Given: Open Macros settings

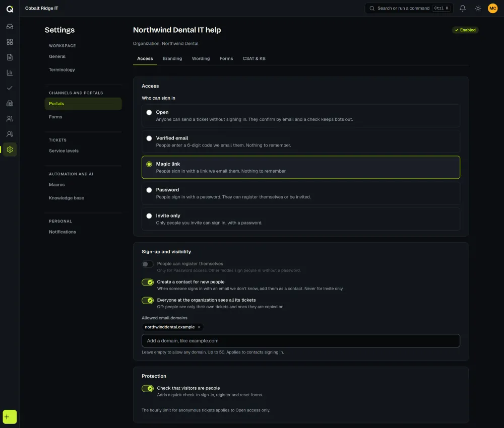Looking at the screenshot, I should pos(83,185).
